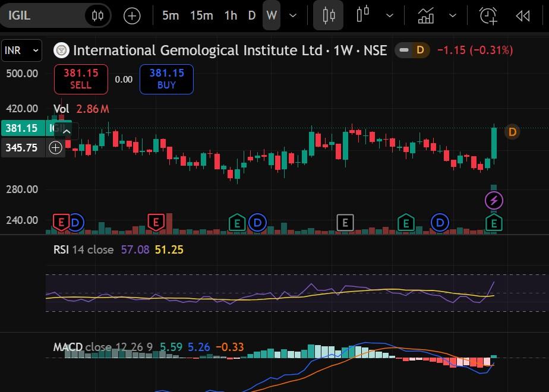Open the Indicators chart icon
The image size is (549, 392).
(x=426, y=16)
